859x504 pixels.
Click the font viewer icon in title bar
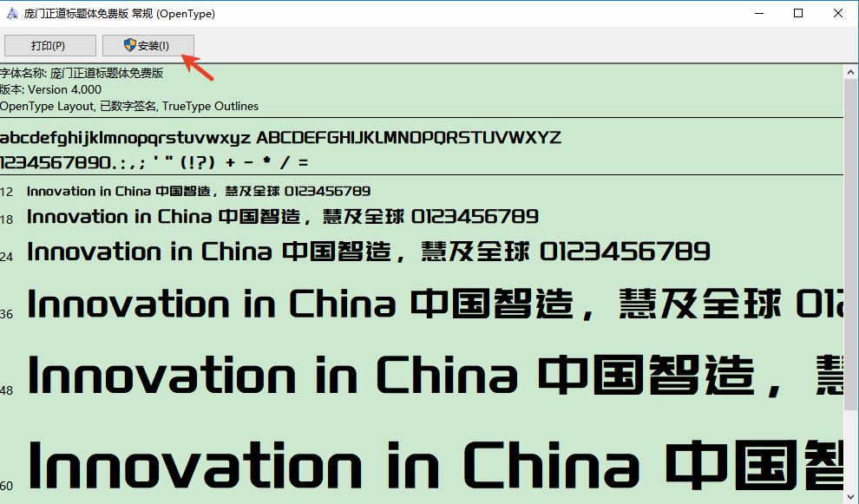[12, 14]
